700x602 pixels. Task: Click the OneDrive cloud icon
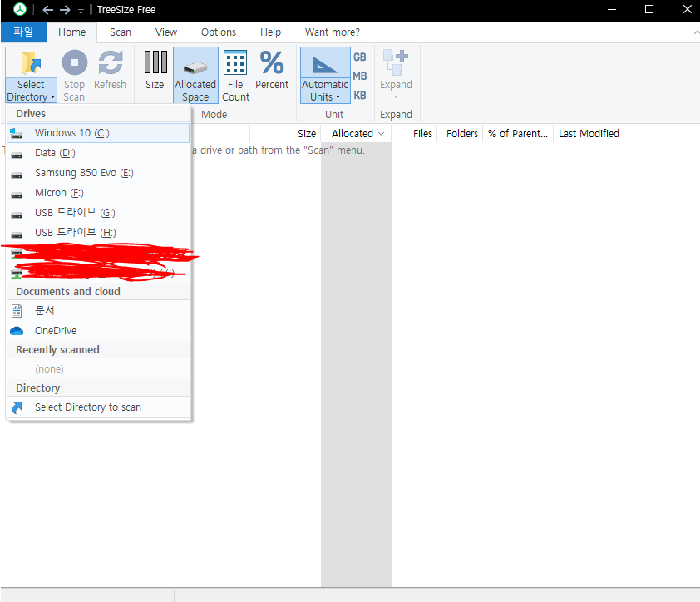coord(17,331)
